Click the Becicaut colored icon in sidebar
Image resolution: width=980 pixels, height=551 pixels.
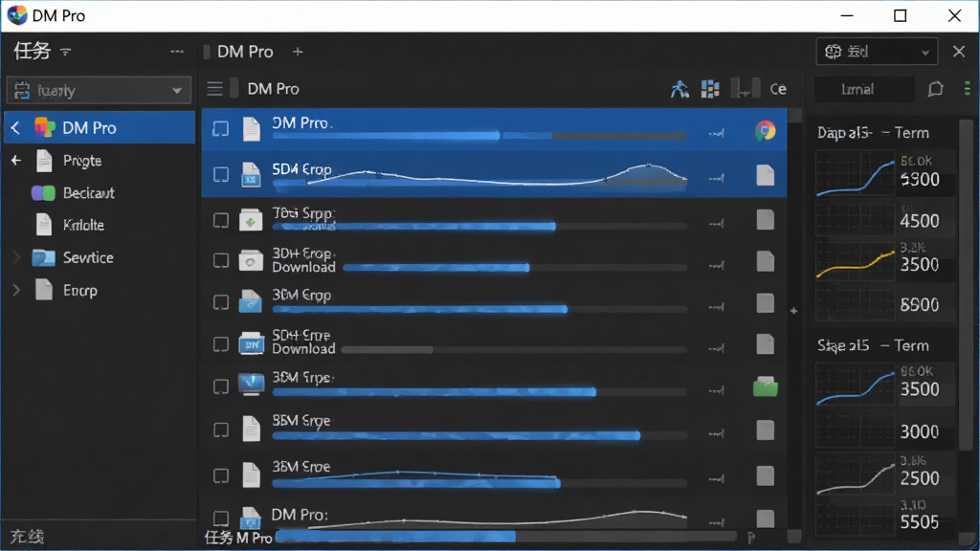43,193
